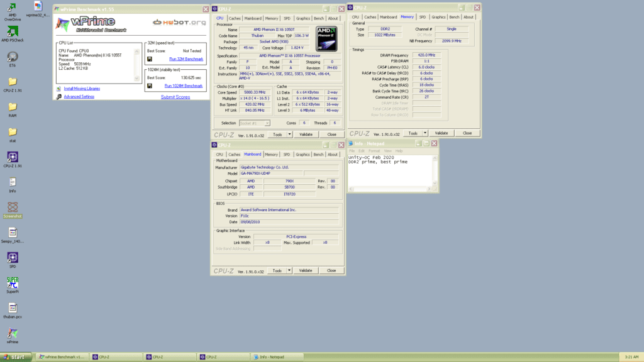Click the icon beside Install Missing Libraries
This screenshot has width=644, height=362.
coord(58,89)
